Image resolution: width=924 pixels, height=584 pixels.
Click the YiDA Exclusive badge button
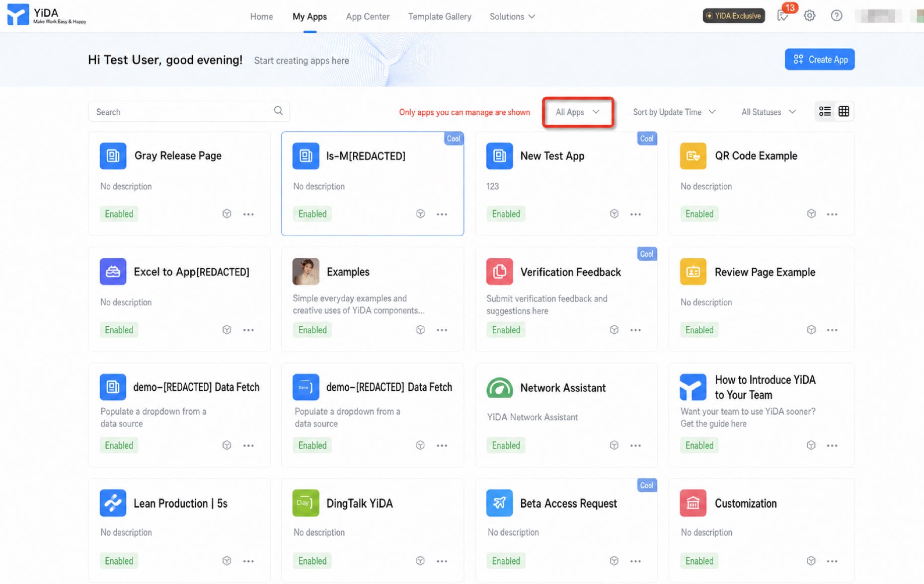tap(733, 16)
